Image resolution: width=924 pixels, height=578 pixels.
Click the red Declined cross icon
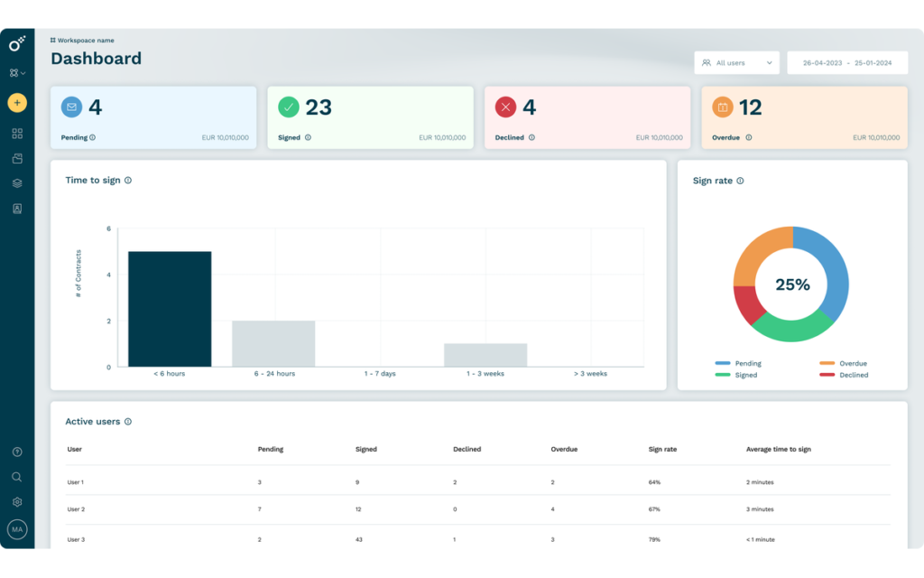(505, 107)
